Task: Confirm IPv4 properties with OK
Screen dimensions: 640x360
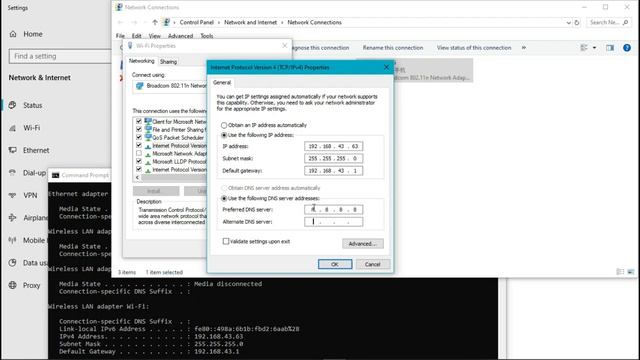Action: pos(335,264)
